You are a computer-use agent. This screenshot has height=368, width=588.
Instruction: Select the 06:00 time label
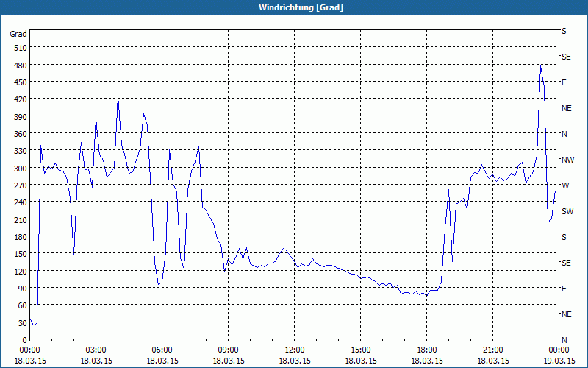tap(162, 350)
